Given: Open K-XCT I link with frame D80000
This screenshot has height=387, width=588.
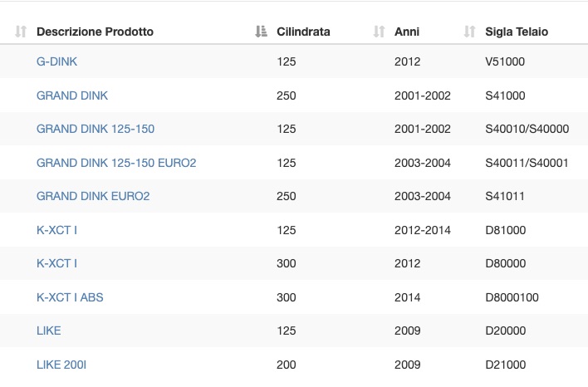Looking at the screenshot, I should click(x=56, y=263).
